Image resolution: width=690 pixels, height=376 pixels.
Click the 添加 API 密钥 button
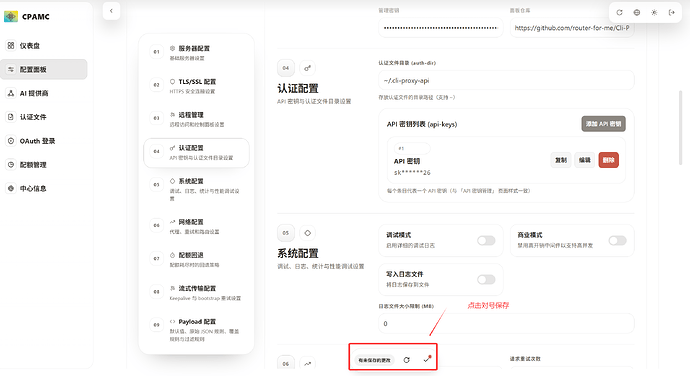tap(603, 124)
